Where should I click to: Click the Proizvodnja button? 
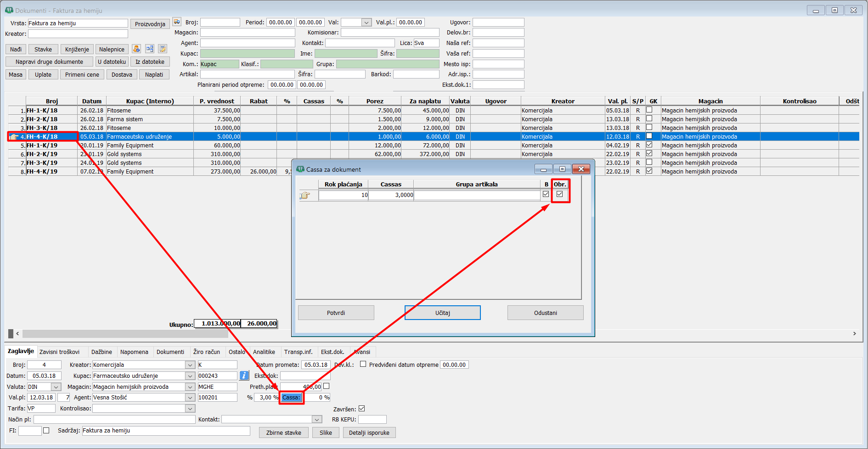point(150,24)
